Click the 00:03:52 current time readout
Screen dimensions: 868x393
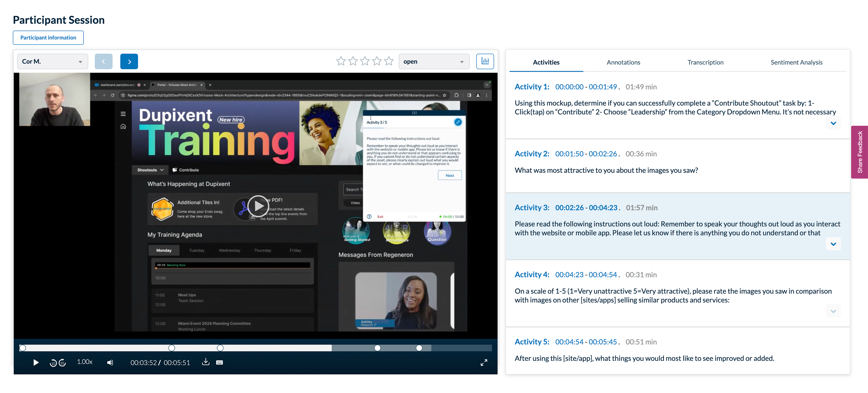tap(143, 363)
